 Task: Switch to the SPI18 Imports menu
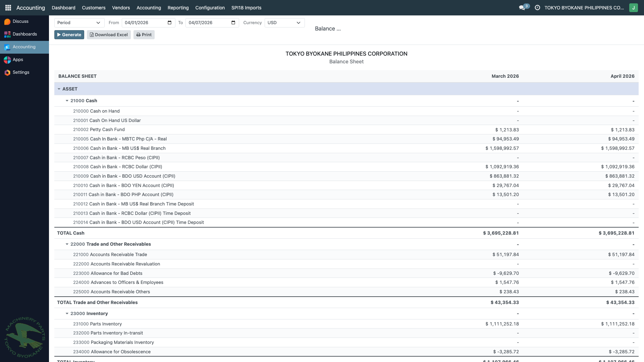[x=246, y=8]
